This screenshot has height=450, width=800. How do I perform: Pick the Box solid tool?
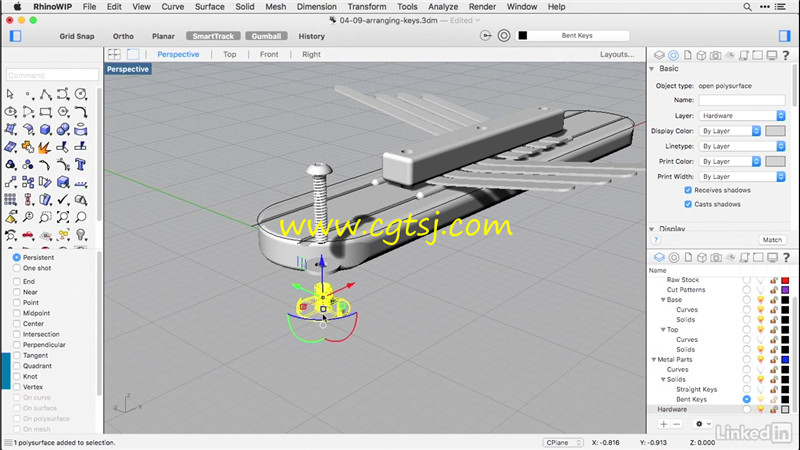pos(45,129)
